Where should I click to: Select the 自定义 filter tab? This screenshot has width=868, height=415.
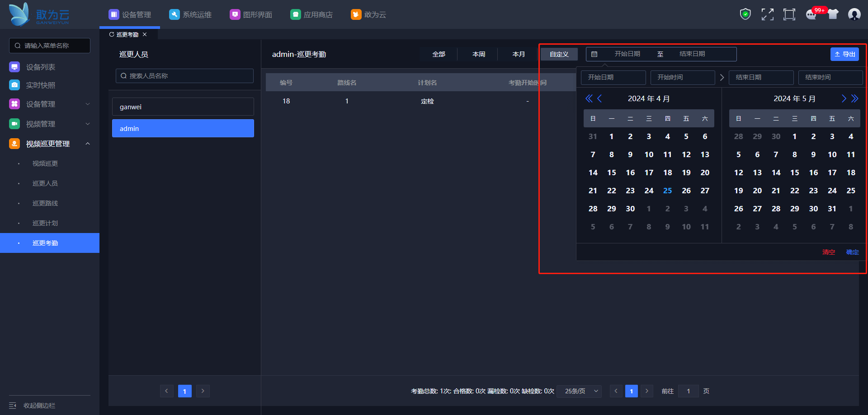559,54
